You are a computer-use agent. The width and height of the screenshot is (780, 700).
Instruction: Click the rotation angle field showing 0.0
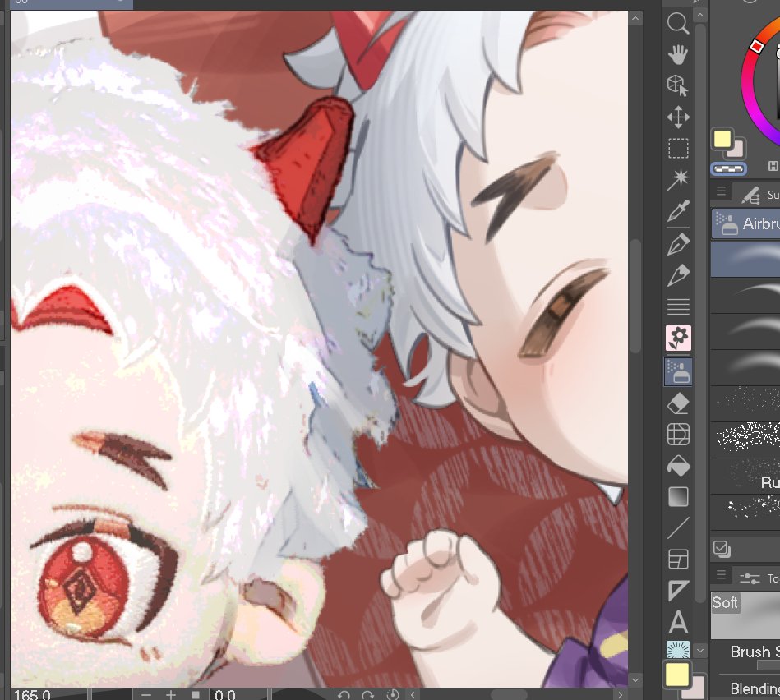[238, 694]
